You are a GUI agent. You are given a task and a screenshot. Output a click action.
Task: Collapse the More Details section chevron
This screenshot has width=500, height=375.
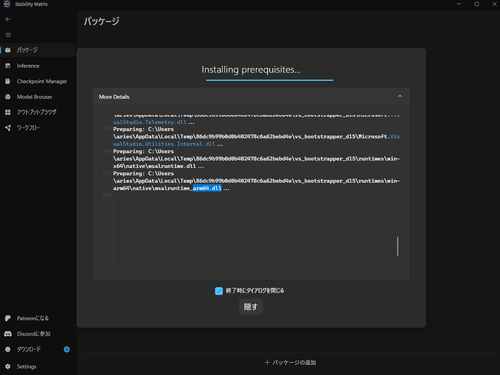coord(400,96)
